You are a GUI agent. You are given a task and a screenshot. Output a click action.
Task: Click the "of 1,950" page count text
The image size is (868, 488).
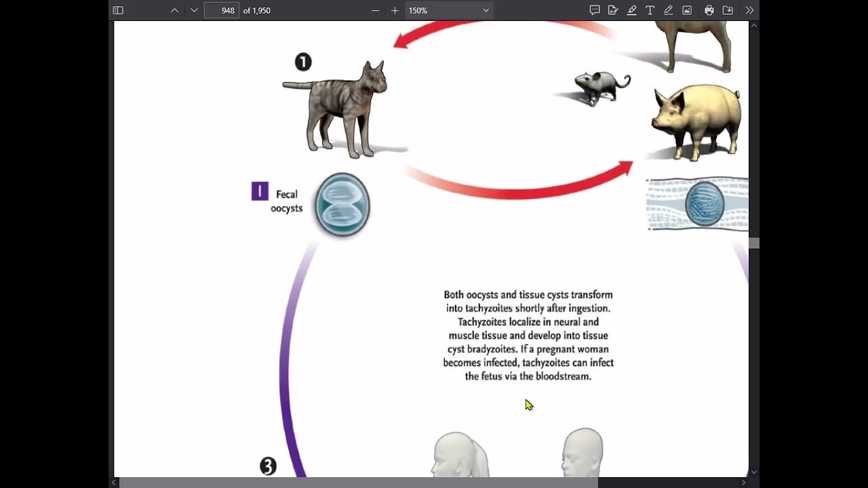tap(257, 10)
